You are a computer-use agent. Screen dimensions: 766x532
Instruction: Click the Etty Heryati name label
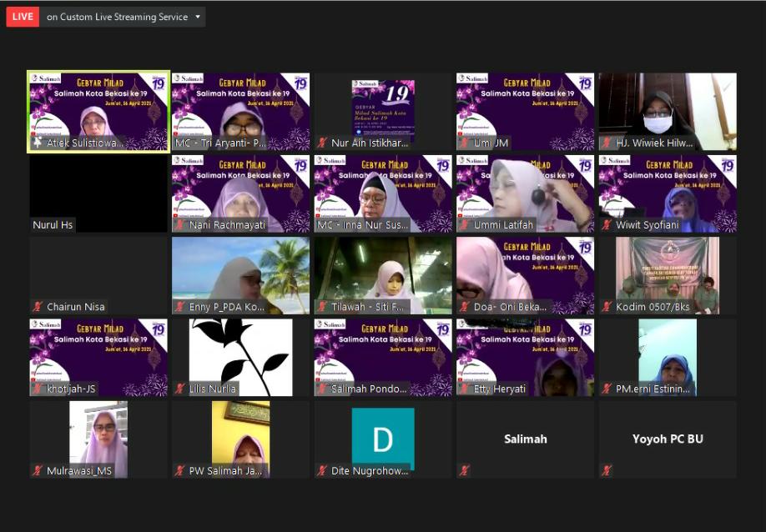pos(500,389)
